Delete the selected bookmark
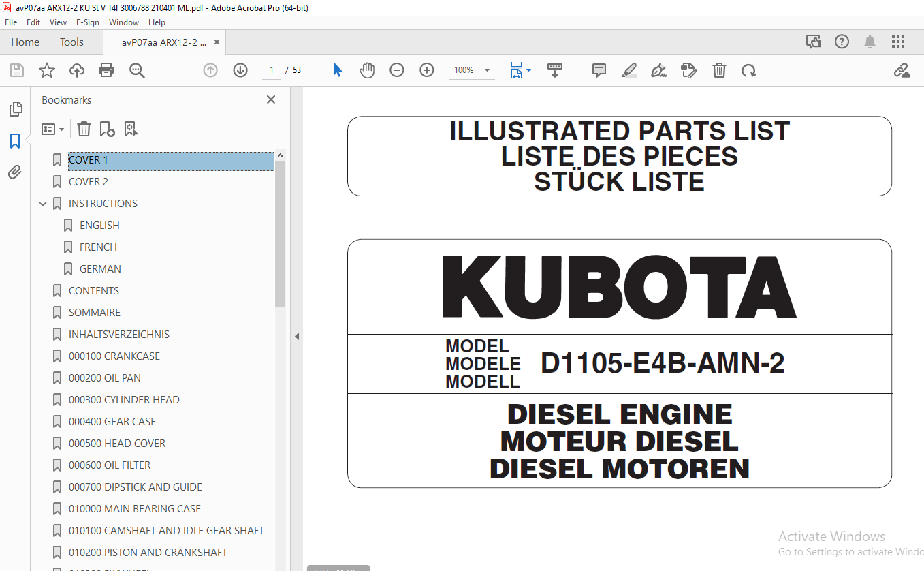Viewport: 924px width, 571px height. 84,129
